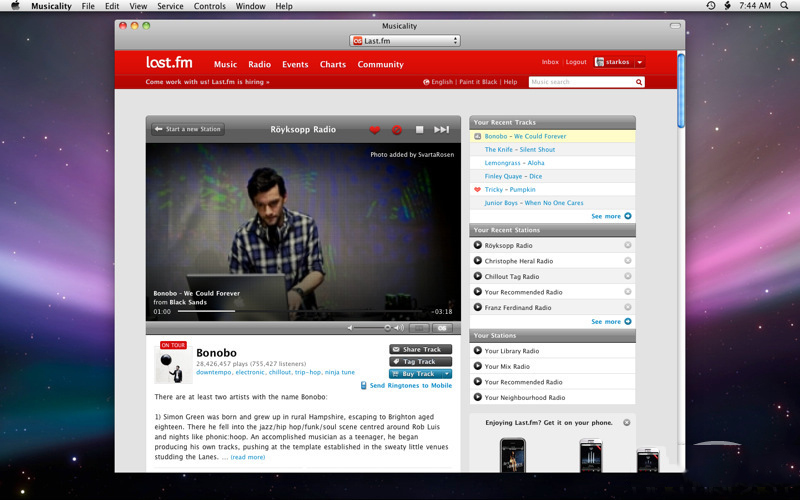Screen dimensions: 800x500
Task: Open the Charts tab
Action: [x=333, y=64]
